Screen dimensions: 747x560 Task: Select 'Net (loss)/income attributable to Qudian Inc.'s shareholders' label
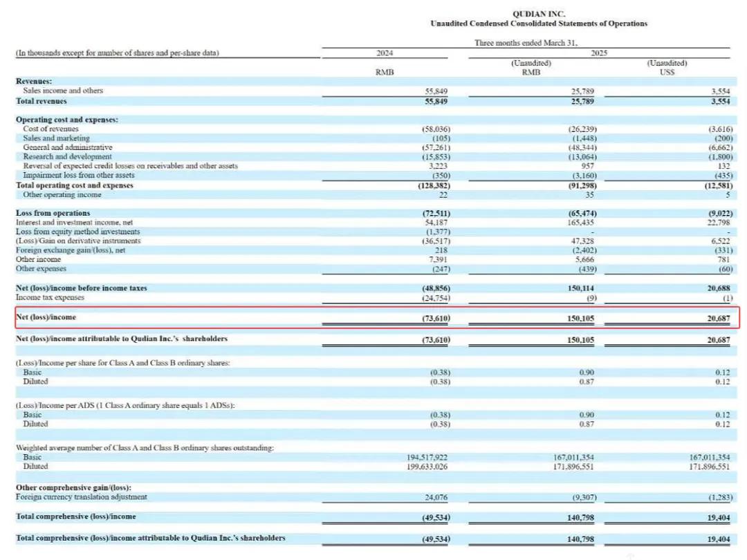pyautogui.click(x=122, y=339)
